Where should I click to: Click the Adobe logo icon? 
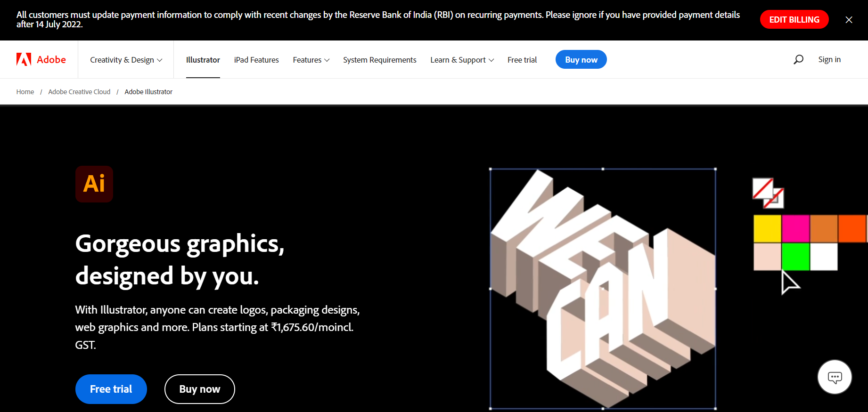click(24, 59)
